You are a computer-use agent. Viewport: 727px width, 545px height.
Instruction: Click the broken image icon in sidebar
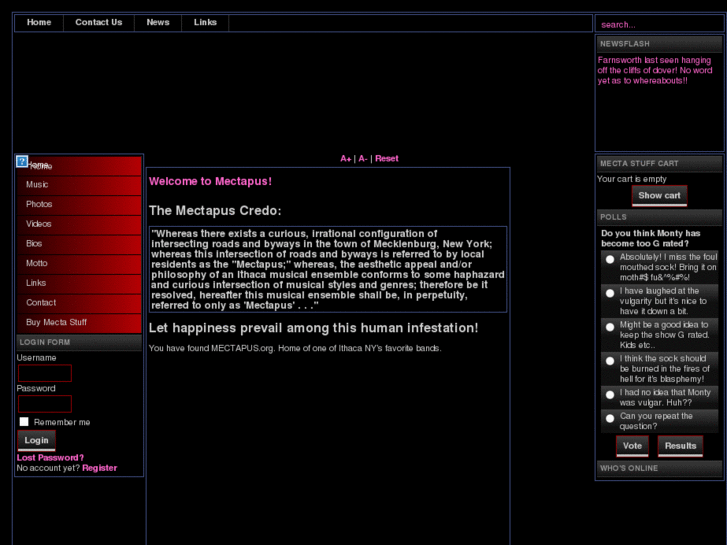pos(22,161)
